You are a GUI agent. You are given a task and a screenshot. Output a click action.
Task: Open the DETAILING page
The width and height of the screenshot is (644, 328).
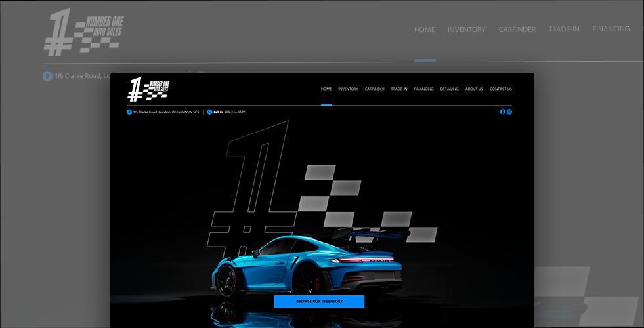click(x=450, y=89)
